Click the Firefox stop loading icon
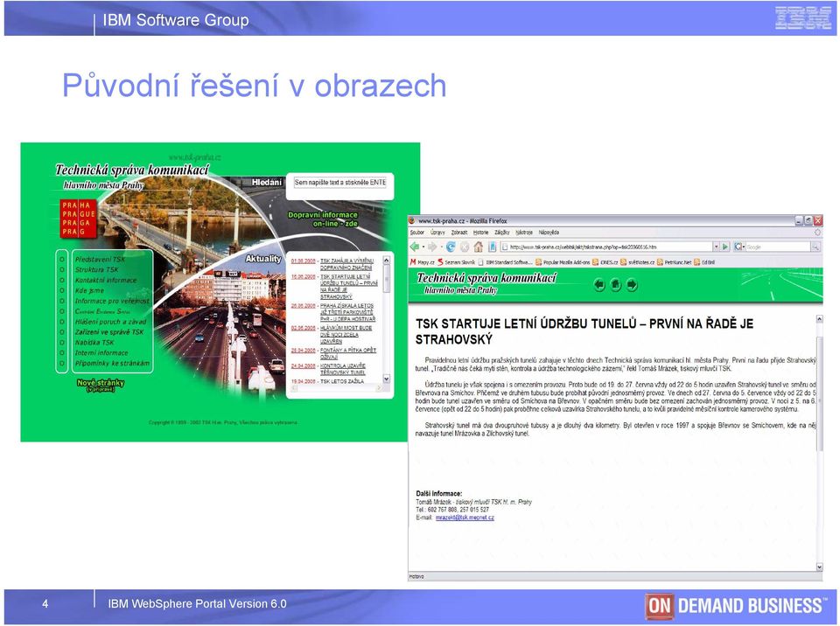Image resolution: width=840 pixels, height=626 pixels. (x=465, y=247)
